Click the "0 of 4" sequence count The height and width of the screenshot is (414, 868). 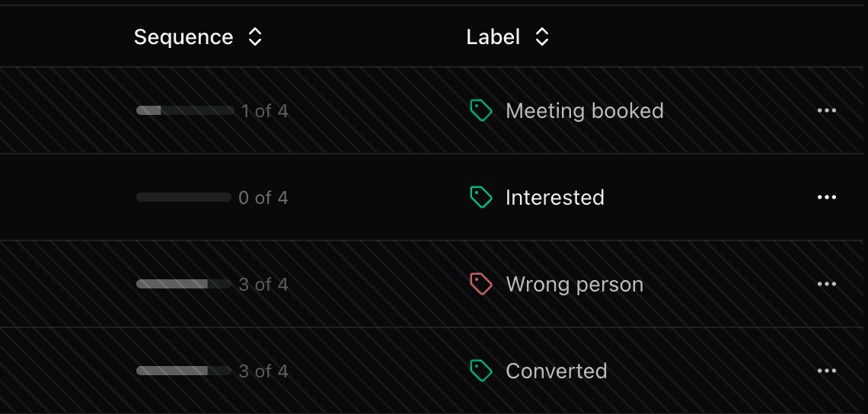click(x=263, y=198)
